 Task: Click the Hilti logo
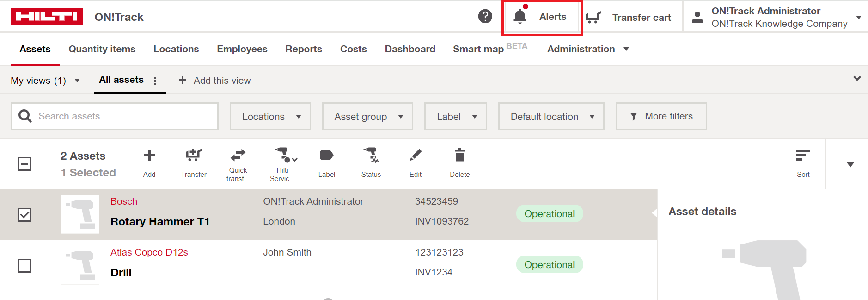pyautogui.click(x=47, y=16)
